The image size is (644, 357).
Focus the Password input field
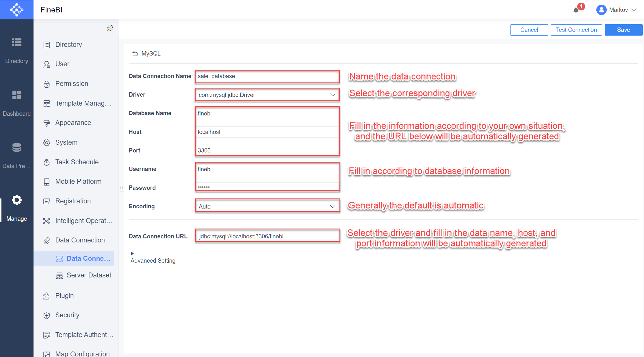point(267,187)
